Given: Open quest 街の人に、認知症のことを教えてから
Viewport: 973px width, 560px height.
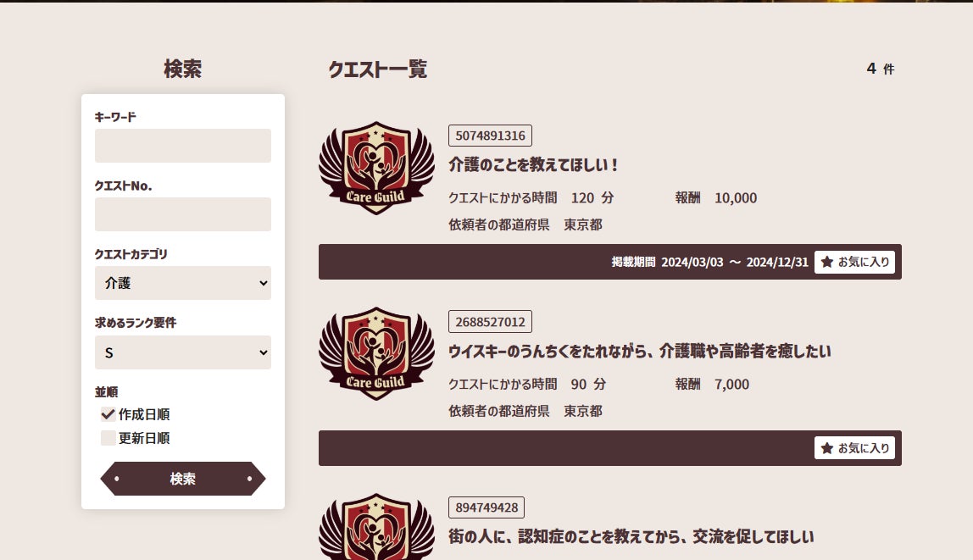Looking at the screenshot, I should [631, 537].
